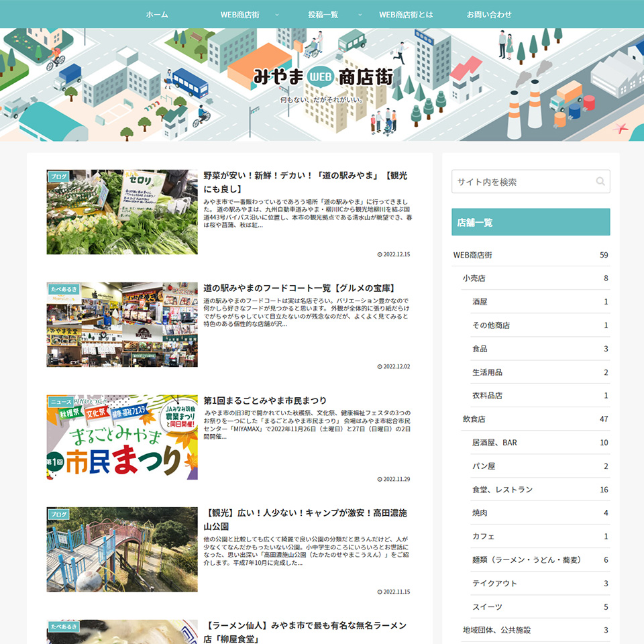
Task: Open the 市民まつり festival banner thumbnail
Action: [122, 437]
